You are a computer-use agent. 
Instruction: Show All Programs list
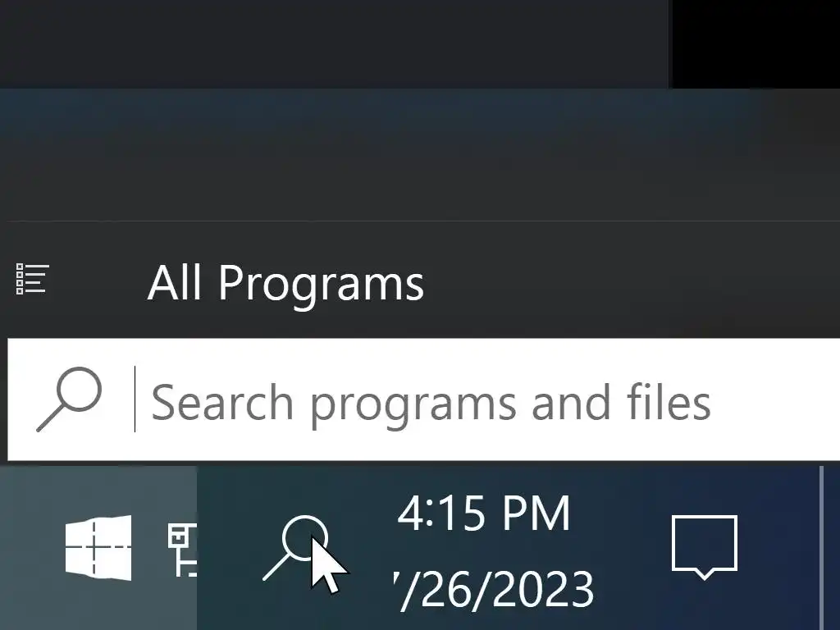tap(285, 282)
